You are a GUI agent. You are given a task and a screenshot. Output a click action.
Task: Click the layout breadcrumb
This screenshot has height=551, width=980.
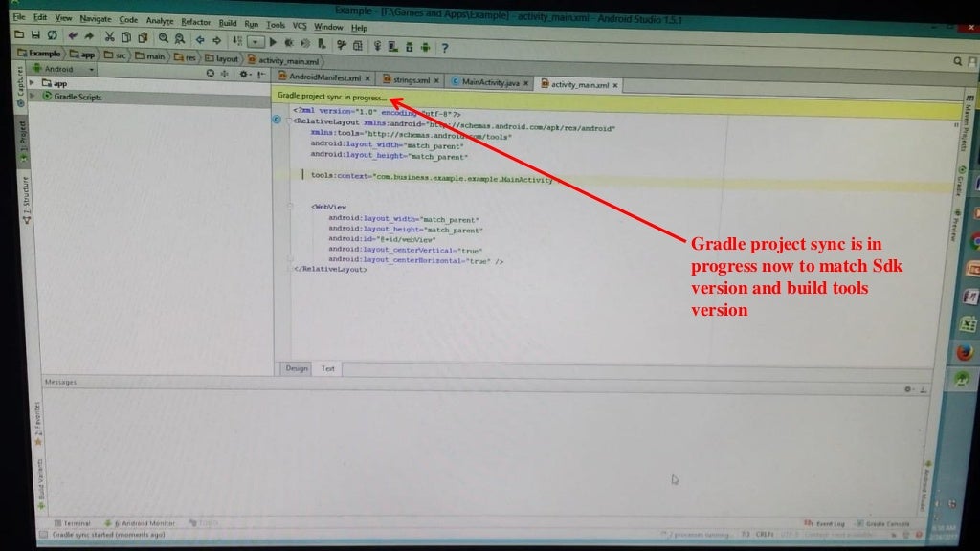pos(222,58)
